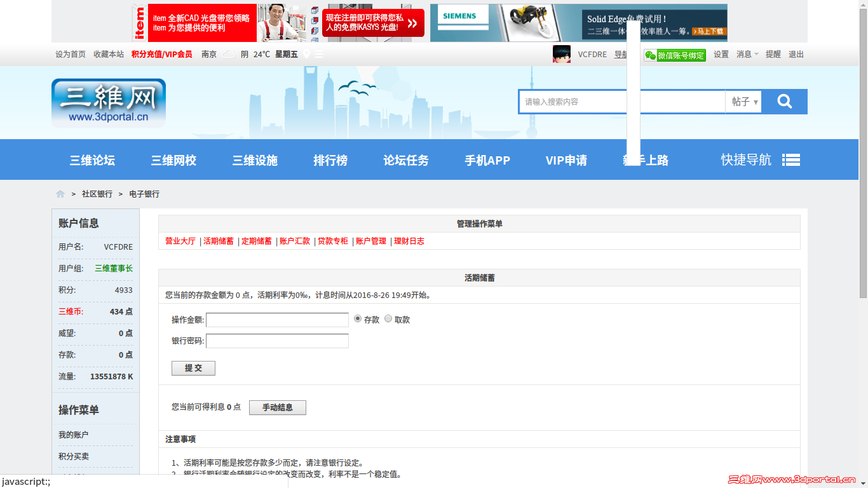Open 设置 in the top bar
Screen dimensions: 868x488
pos(721,55)
